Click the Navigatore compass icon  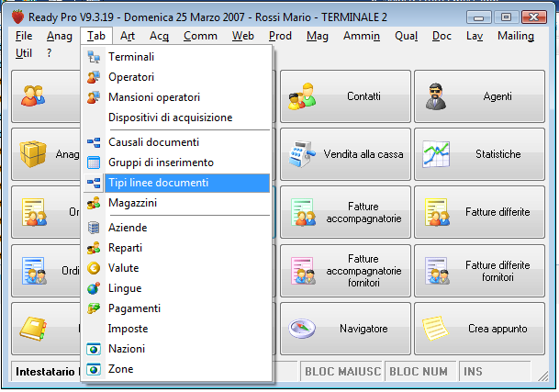[x=302, y=329]
